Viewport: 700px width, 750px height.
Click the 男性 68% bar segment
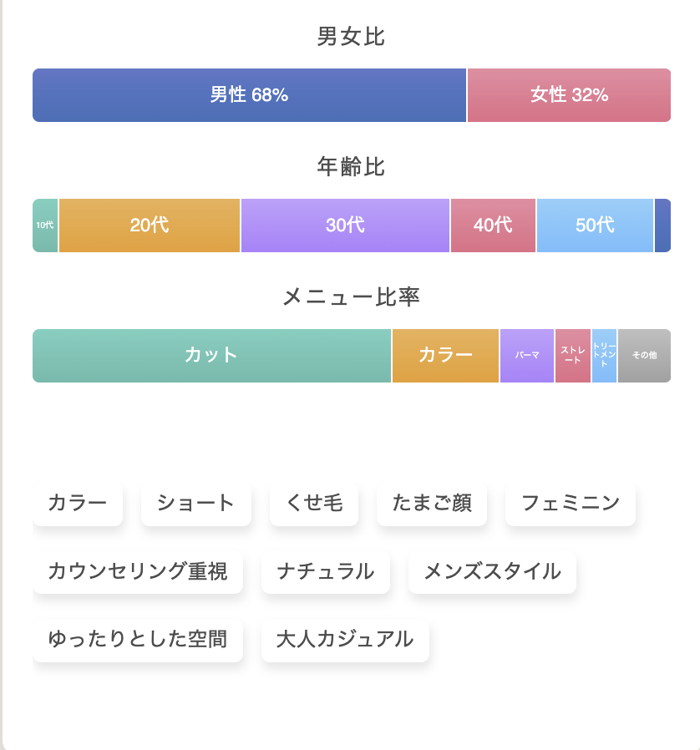coord(249,95)
